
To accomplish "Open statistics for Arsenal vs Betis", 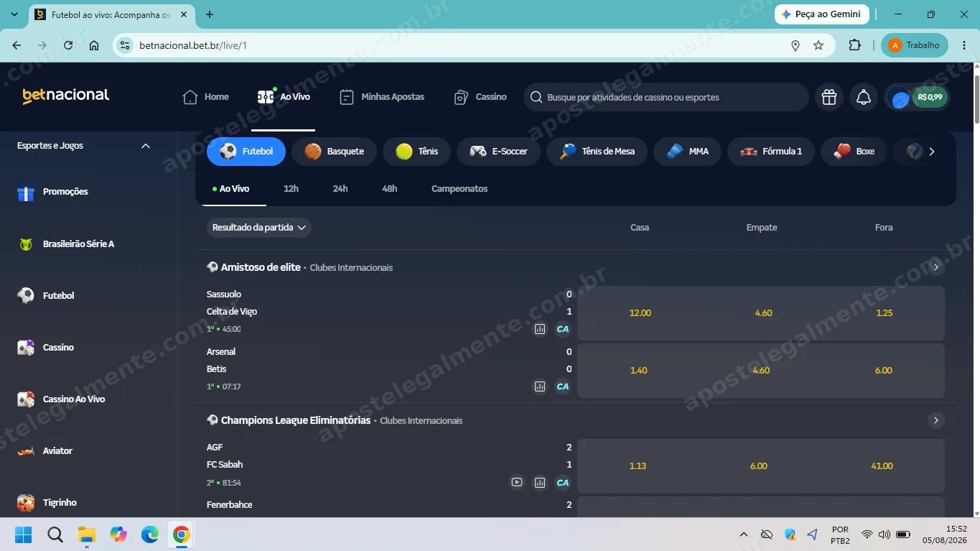I will (x=540, y=386).
